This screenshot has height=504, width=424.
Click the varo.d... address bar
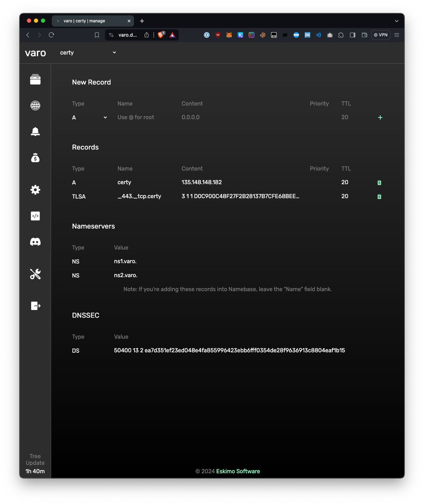click(x=128, y=35)
